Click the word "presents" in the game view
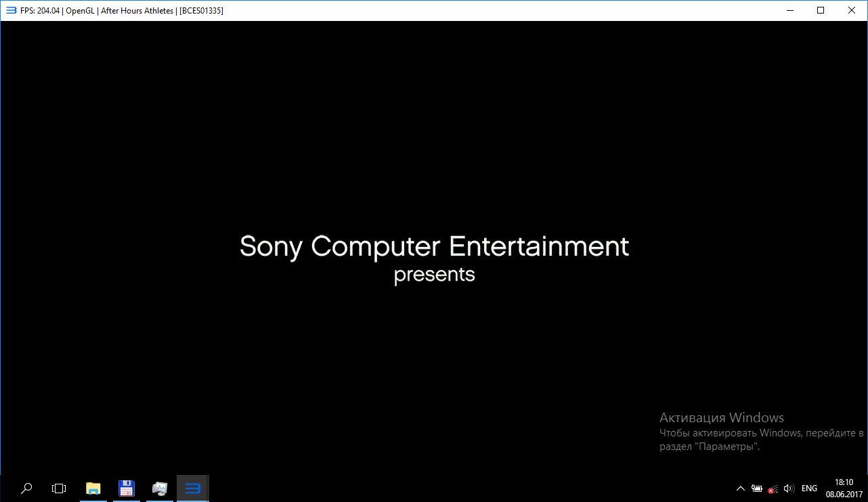The image size is (868, 502). (434, 275)
